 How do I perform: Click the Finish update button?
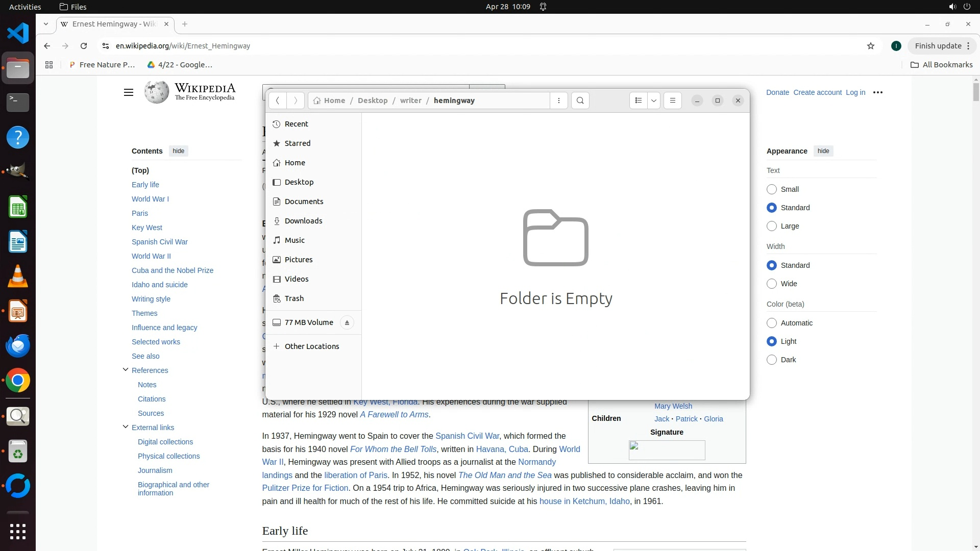tap(938, 46)
